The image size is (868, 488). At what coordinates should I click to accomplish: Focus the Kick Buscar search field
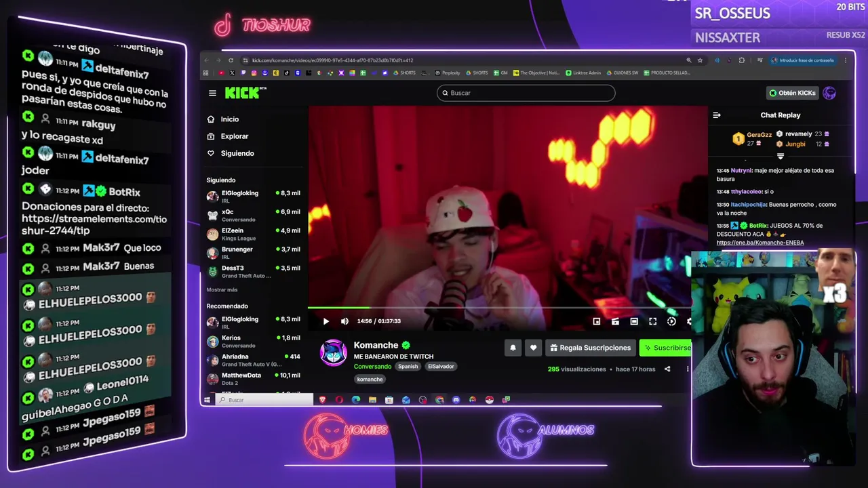[x=526, y=93]
